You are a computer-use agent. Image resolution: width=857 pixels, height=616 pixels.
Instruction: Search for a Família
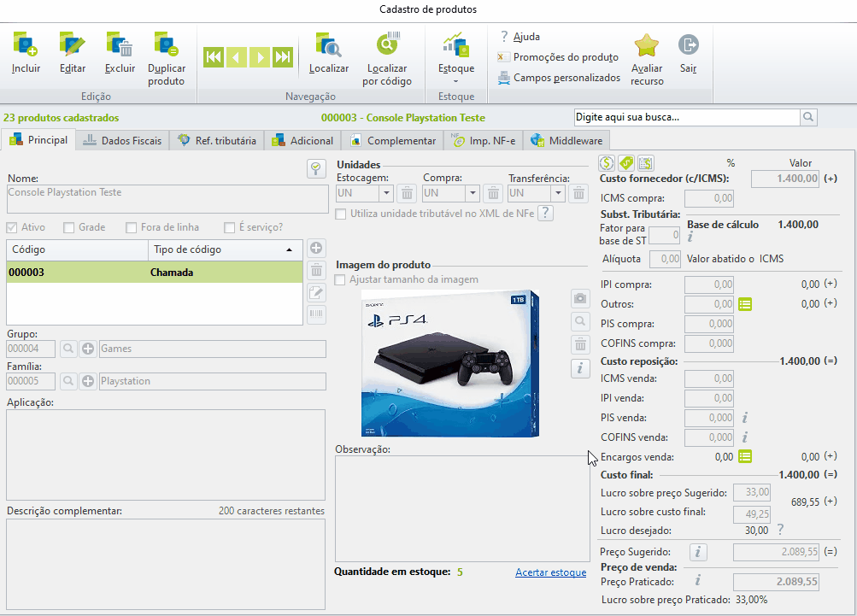click(68, 382)
